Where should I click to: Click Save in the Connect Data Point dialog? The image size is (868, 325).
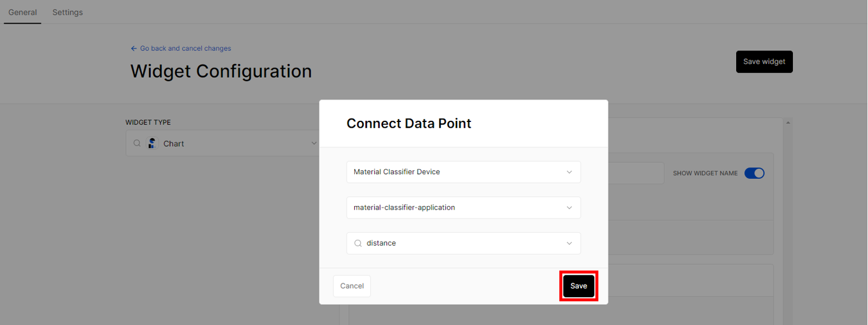[x=579, y=286]
